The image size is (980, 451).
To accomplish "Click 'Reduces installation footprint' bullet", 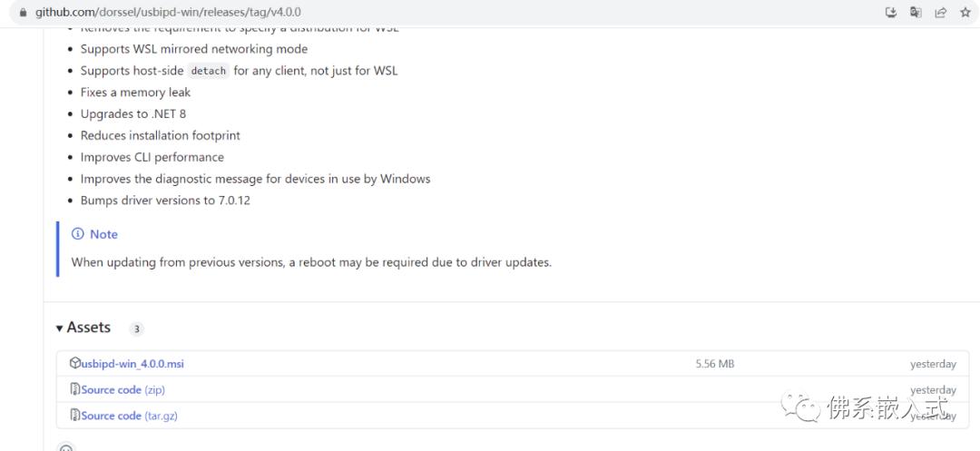I will 160,135.
